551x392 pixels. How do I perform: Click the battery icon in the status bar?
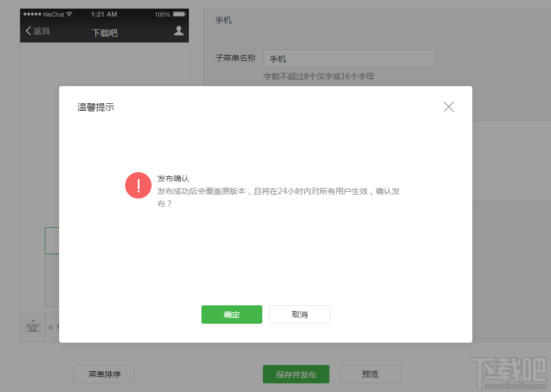coord(180,14)
